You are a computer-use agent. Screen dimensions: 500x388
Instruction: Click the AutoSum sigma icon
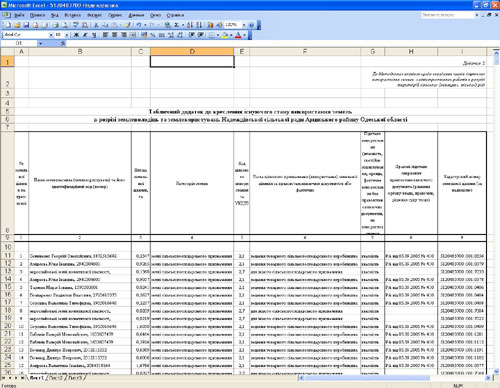pyautogui.click(x=177, y=25)
